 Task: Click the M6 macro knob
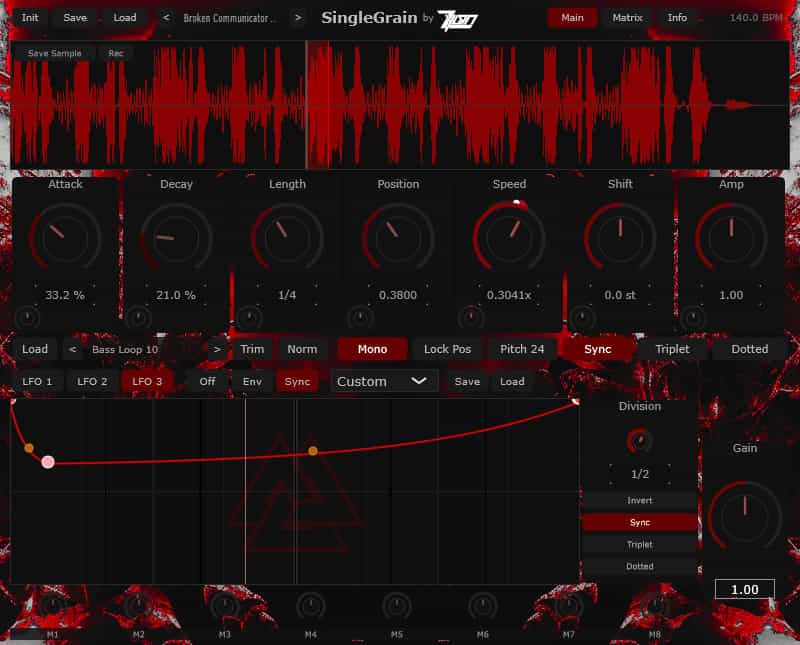point(483,606)
